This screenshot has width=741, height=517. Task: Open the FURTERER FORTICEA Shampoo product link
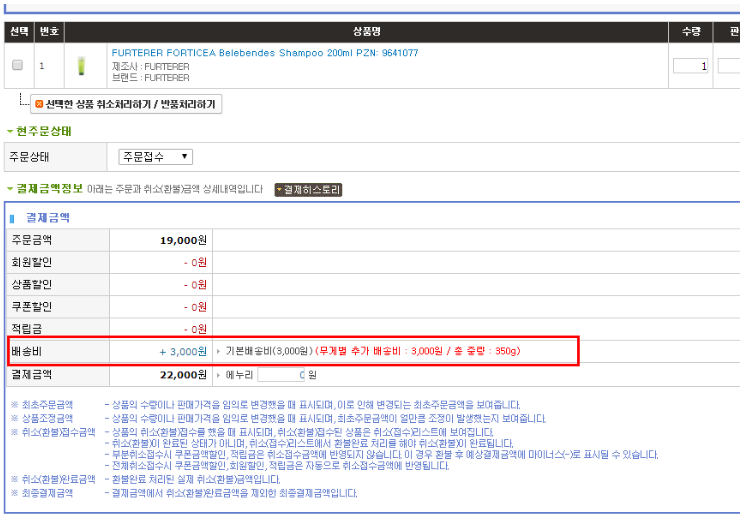(x=264, y=53)
